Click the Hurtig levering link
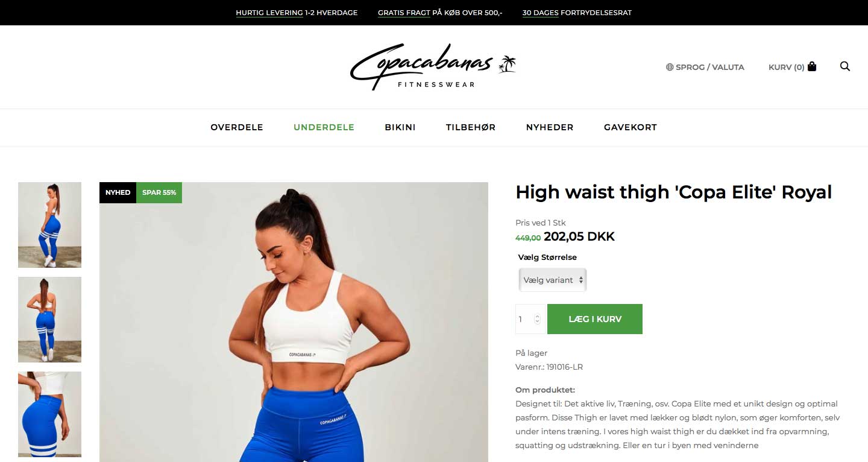This screenshot has height=462, width=868. [269, 13]
